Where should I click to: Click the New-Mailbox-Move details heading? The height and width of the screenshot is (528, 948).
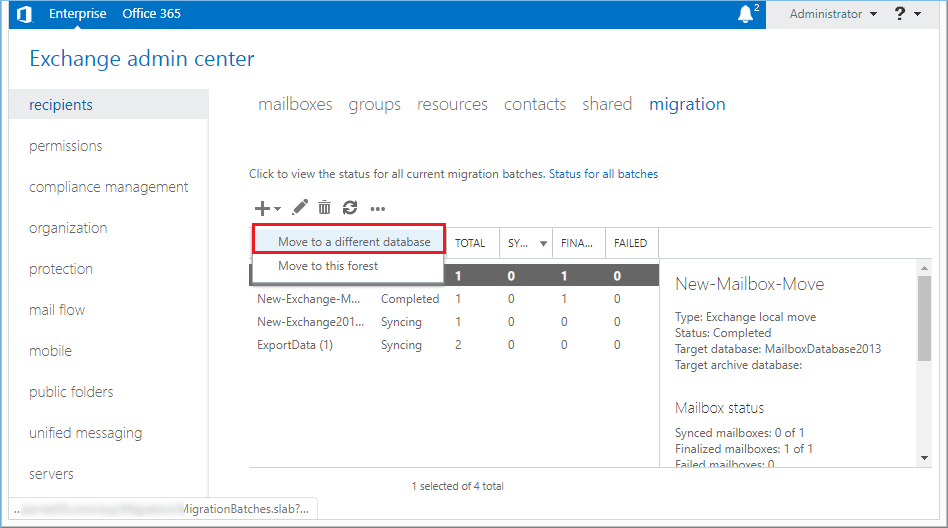[750, 284]
